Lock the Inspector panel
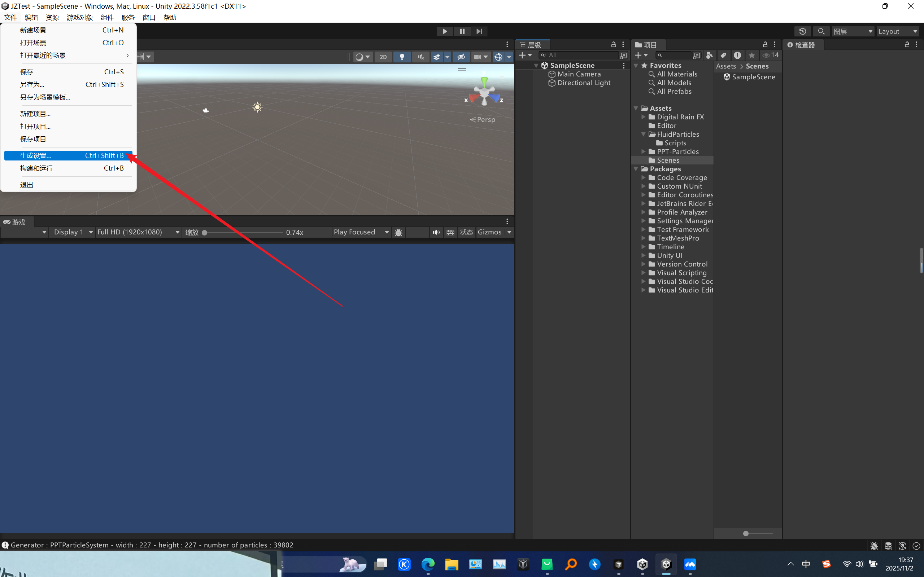Viewport: 924px width, 577px height. [x=907, y=45]
